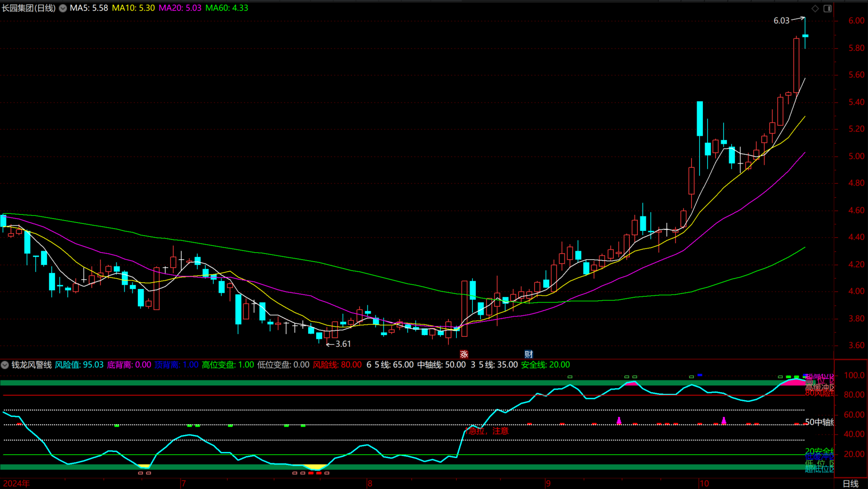The height and width of the screenshot is (489, 868).
Task: Click the diamond icon at chart top-right
Action: point(815,8)
